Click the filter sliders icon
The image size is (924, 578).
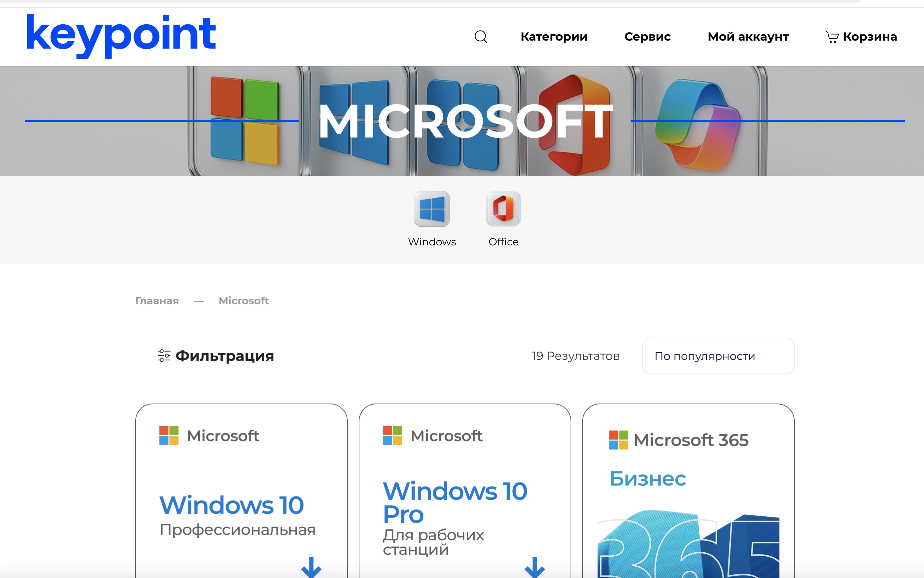coord(164,356)
